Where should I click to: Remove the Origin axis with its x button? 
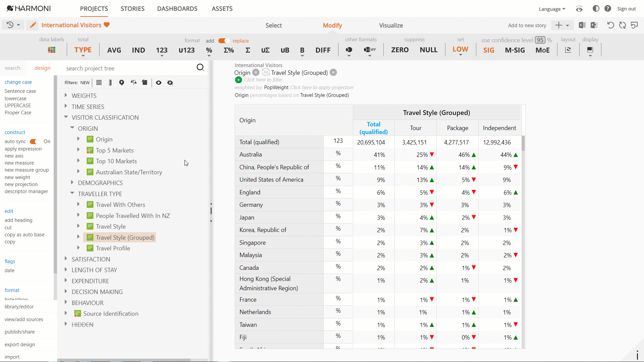256,72
